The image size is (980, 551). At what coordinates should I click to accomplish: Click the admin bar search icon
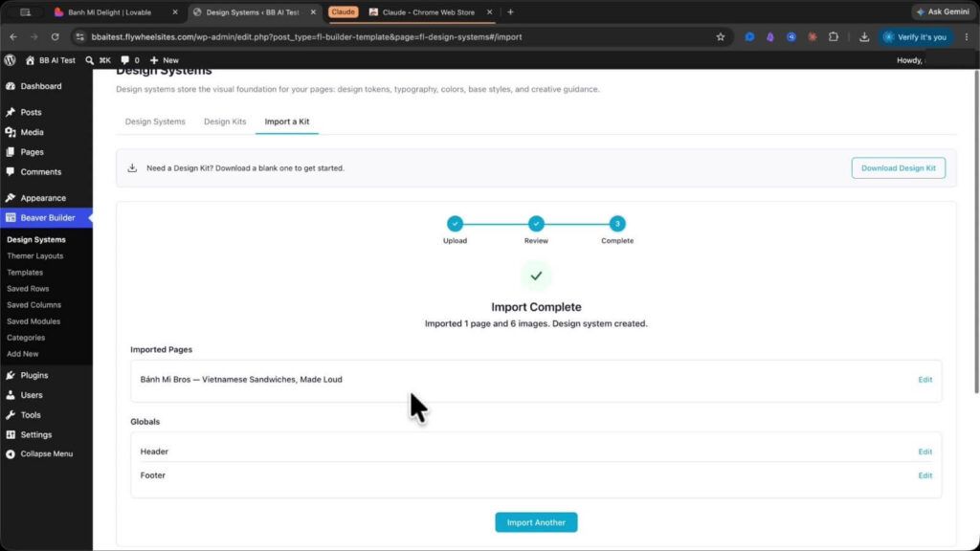coord(89,60)
